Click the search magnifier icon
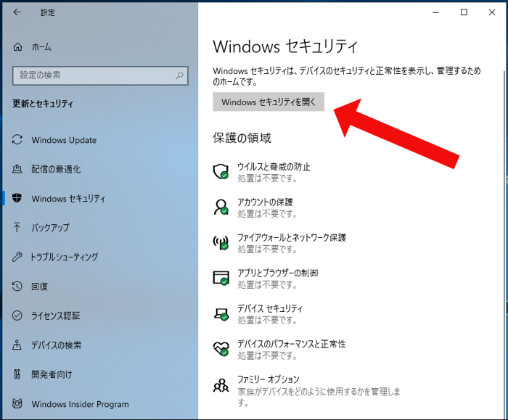Viewport: 508px width, 420px height. [179, 75]
